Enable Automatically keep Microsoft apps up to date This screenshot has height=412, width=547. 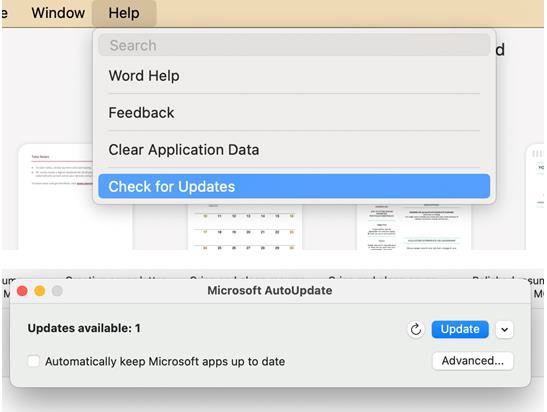pyautogui.click(x=34, y=361)
